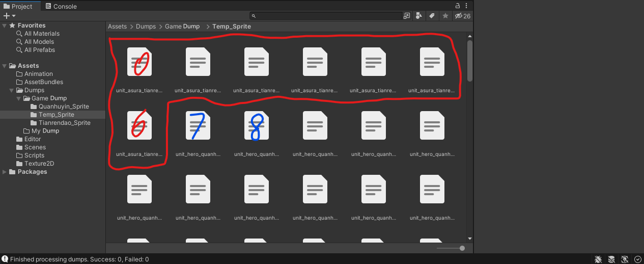Click the icon size slider handle

[462, 248]
